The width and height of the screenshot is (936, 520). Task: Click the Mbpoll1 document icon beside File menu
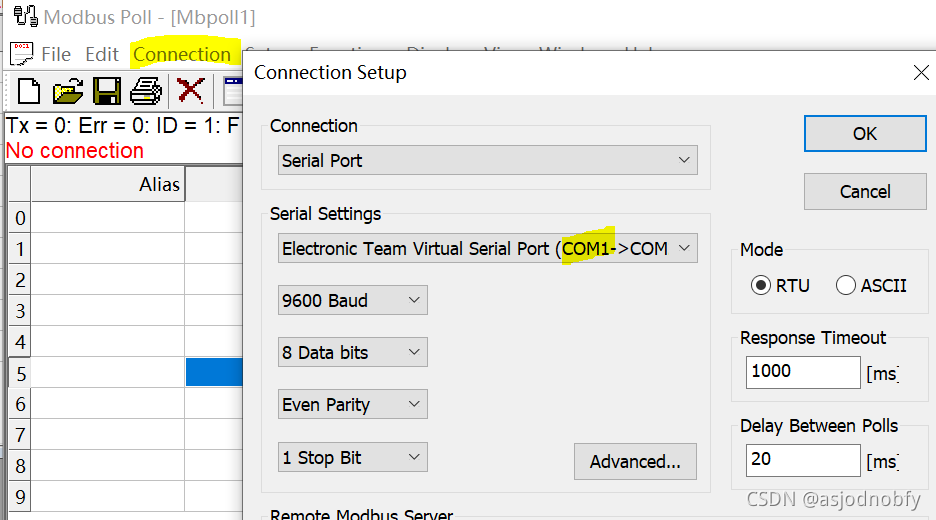[x=21, y=54]
